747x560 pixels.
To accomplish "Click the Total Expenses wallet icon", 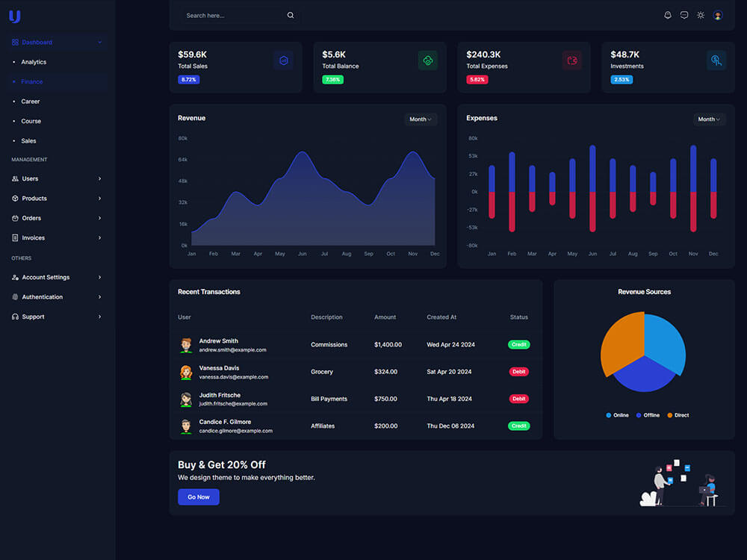I will click(x=572, y=60).
